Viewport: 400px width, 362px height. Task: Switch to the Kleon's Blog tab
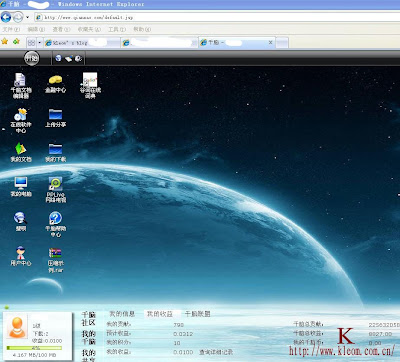pyautogui.click(x=82, y=43)
